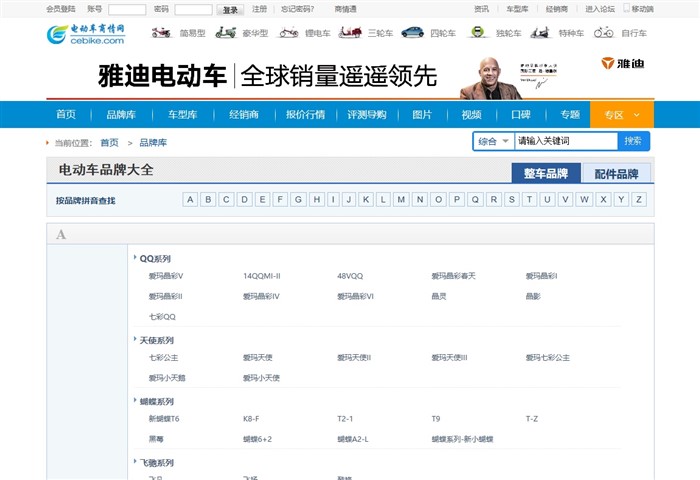Open the 七彩QQ model link
The height and width of the screenshot is (480, 700).
(x=162, y=317)
